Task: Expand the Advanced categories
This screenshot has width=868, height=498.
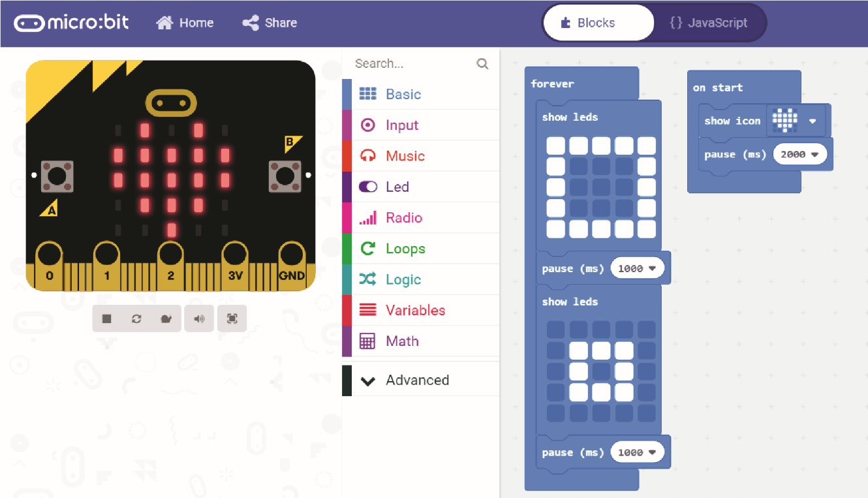Action: [x=420, y=380]
